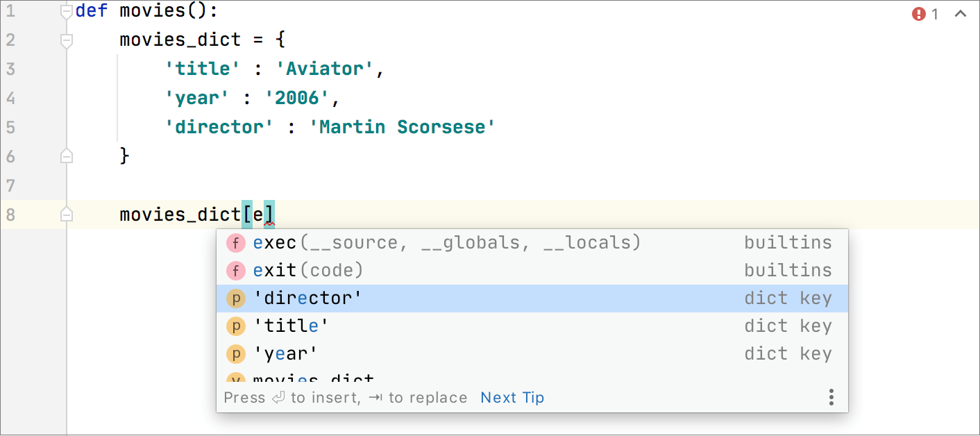Screen dimensions: 980x436
Task: Fold the movies function definition
Action: click(x=67, y=12)
